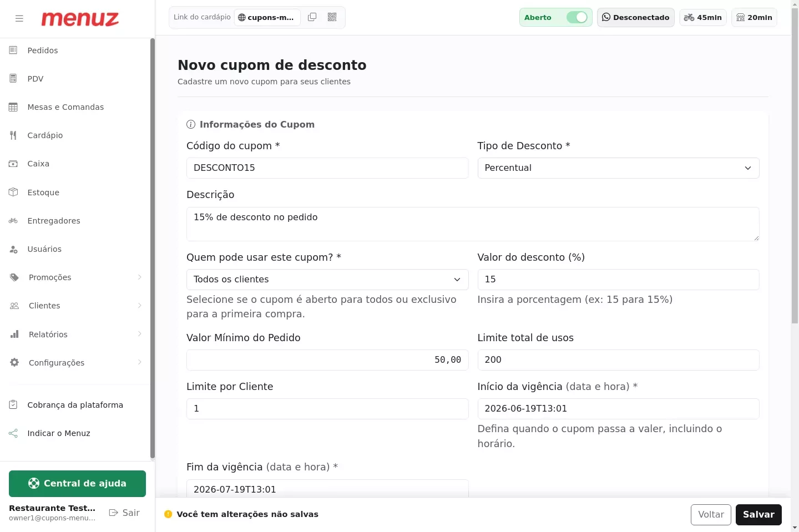Click the 45min delivery time button
This screenshot has width=799, height=532.
click(x=703, y=17)
